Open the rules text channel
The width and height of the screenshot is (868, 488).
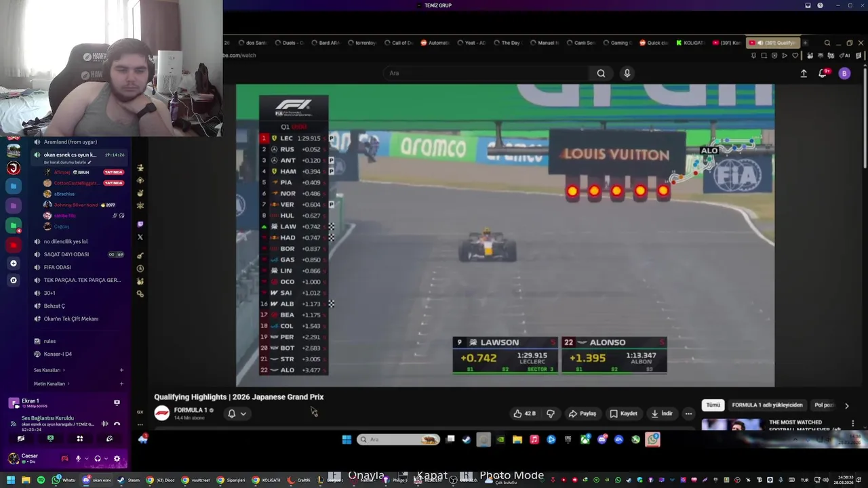pos(79,341)
